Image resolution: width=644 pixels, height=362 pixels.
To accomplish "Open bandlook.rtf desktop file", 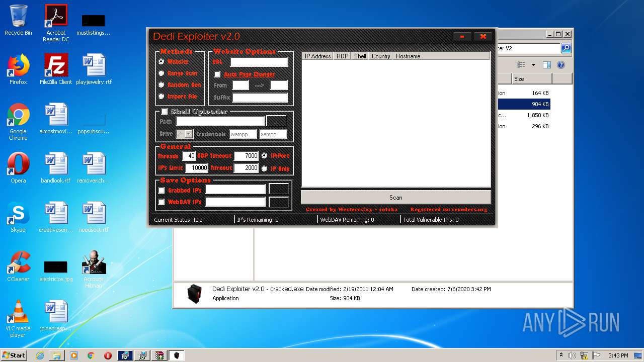I will [56, 168].
